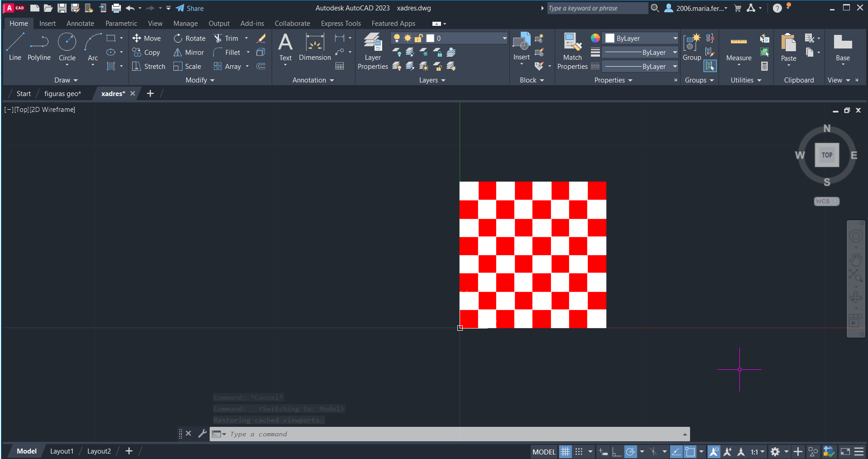The height and width of the screenshot is (459, 868).
Task: Click the viewport label [Top] control
Action: (21, 110)
